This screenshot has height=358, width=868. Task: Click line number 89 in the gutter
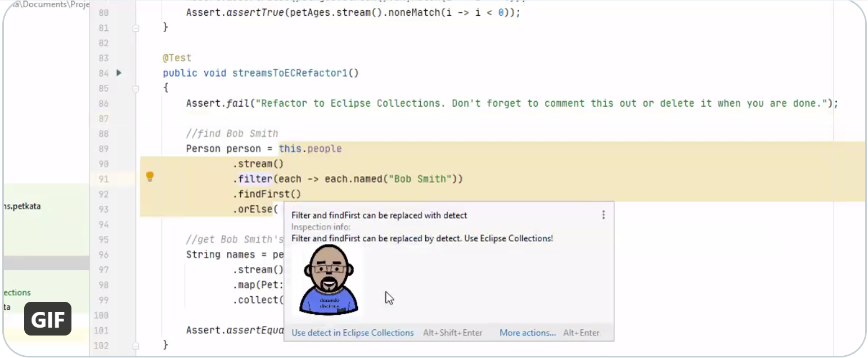pyautogui.click(x=104, y=149)
